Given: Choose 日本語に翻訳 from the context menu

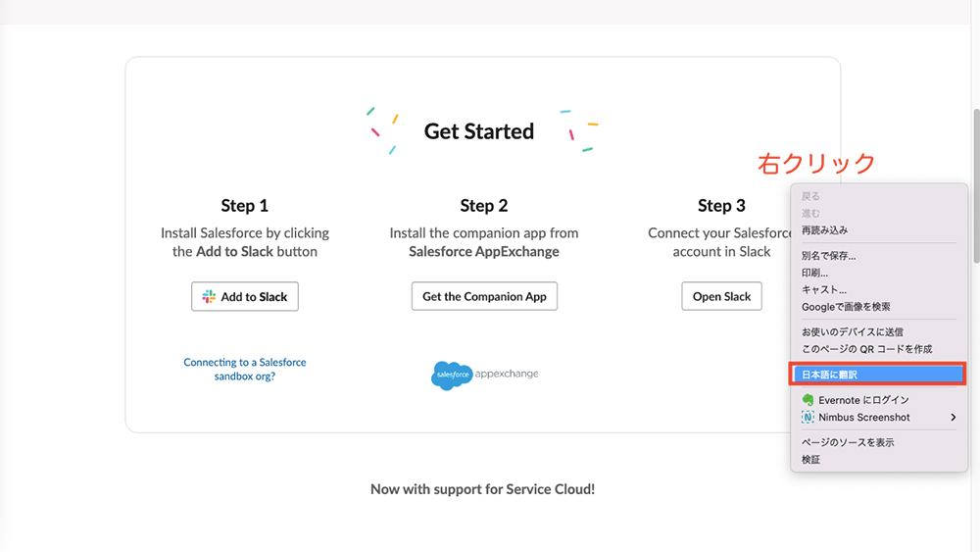Looking at the screenshot, I should point(878,375).
